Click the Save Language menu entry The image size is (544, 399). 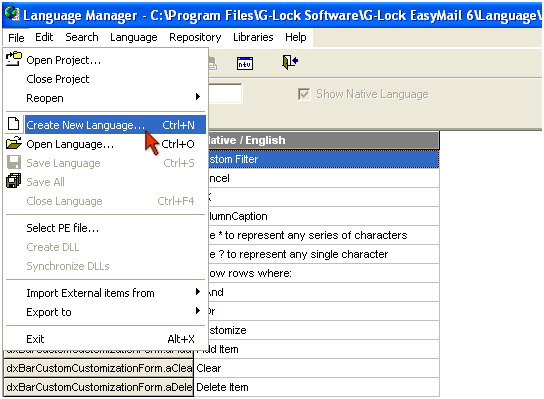click(105, 163)
